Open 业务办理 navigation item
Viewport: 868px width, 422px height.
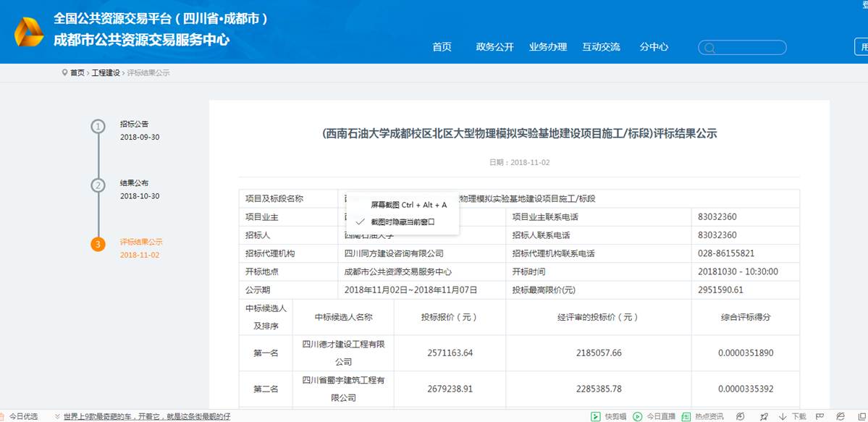(x=548, y=47)
